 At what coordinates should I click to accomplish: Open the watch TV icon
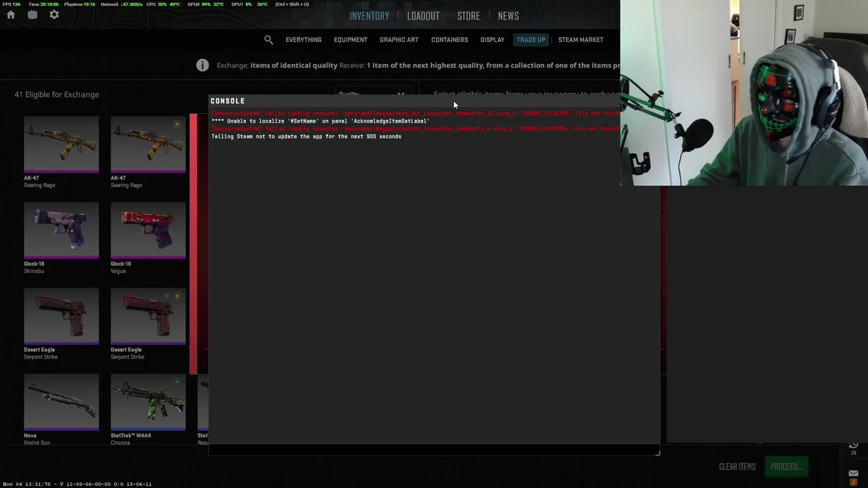pos(33,15)
